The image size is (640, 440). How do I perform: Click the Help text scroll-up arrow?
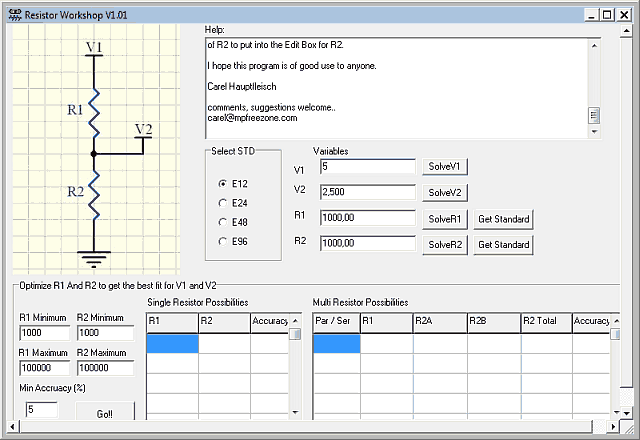(x=594, y=46)
